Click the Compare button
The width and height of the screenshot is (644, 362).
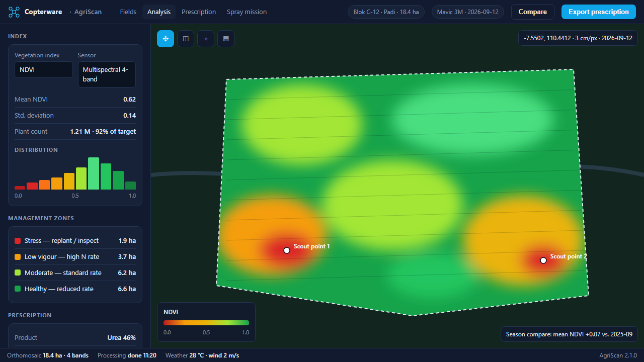pyautogui.click(x=533, y=12)
